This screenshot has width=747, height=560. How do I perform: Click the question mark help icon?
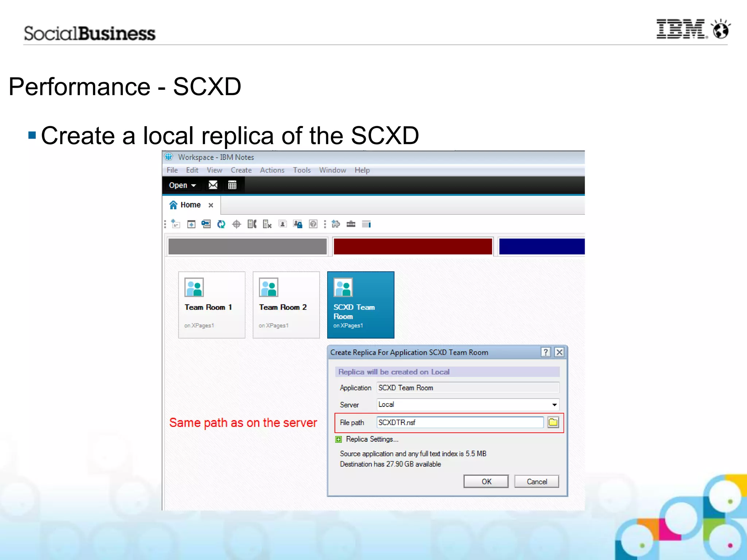click(x=313, y=224)
